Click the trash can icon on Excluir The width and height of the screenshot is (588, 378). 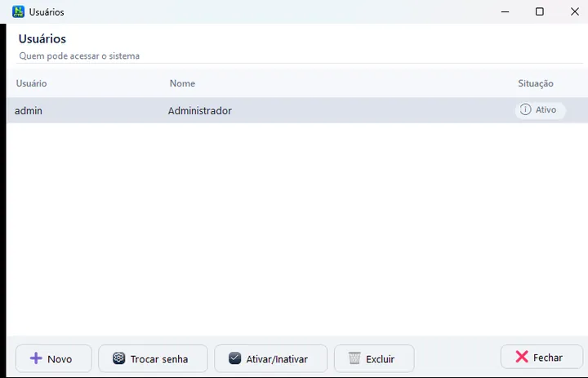point(354,358)
